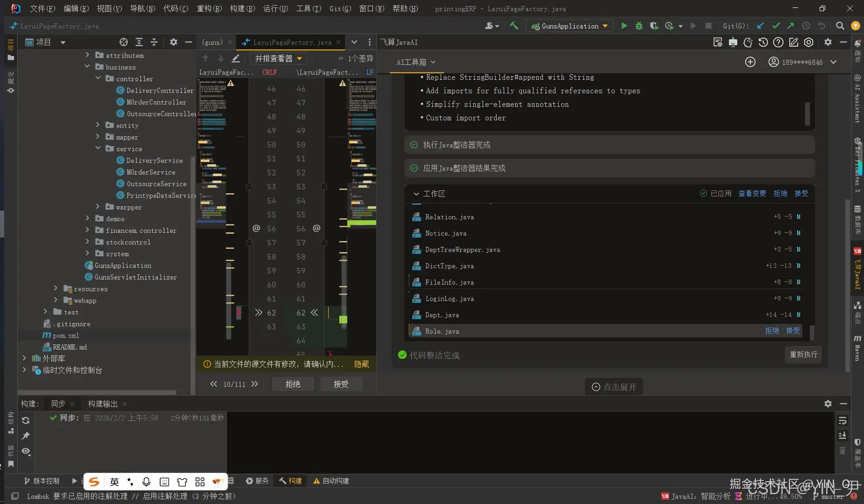Push commits using the green arrow

[791, 26]
